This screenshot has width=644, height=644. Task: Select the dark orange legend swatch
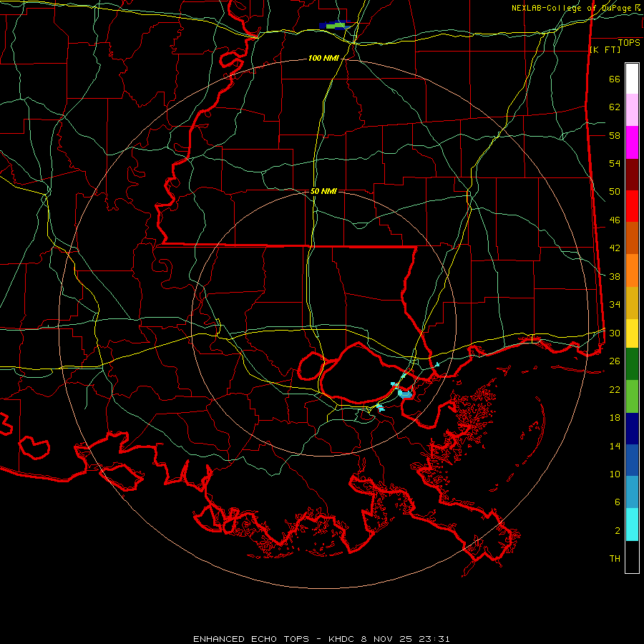click(x=632, y=238)
